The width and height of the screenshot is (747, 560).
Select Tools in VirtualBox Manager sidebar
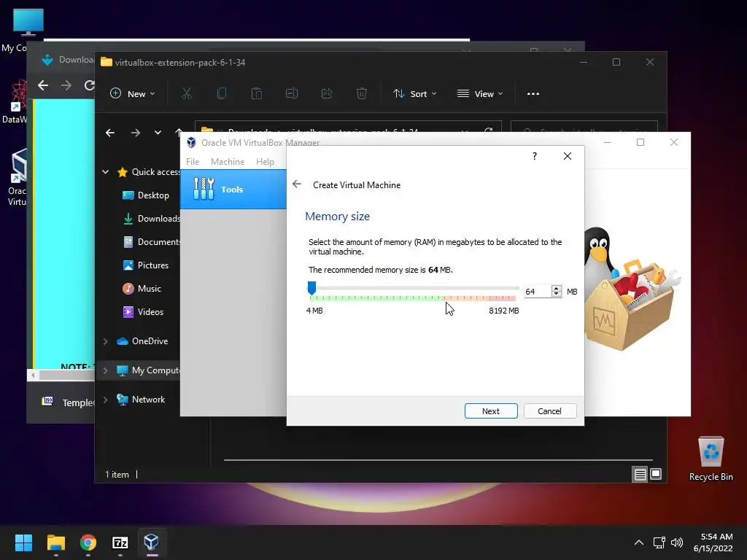pos(233,189)
